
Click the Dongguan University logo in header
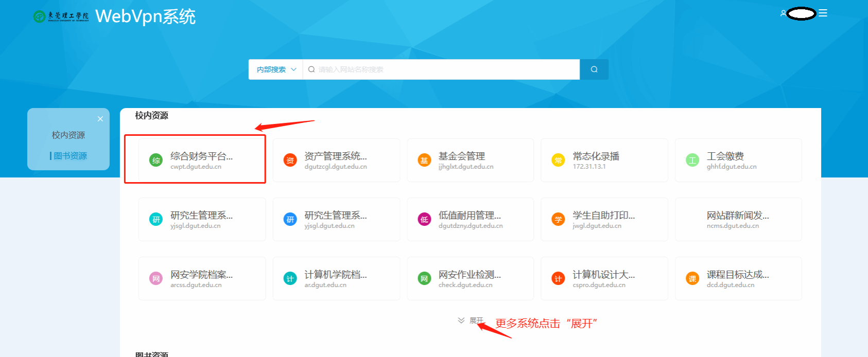point(61,16)
